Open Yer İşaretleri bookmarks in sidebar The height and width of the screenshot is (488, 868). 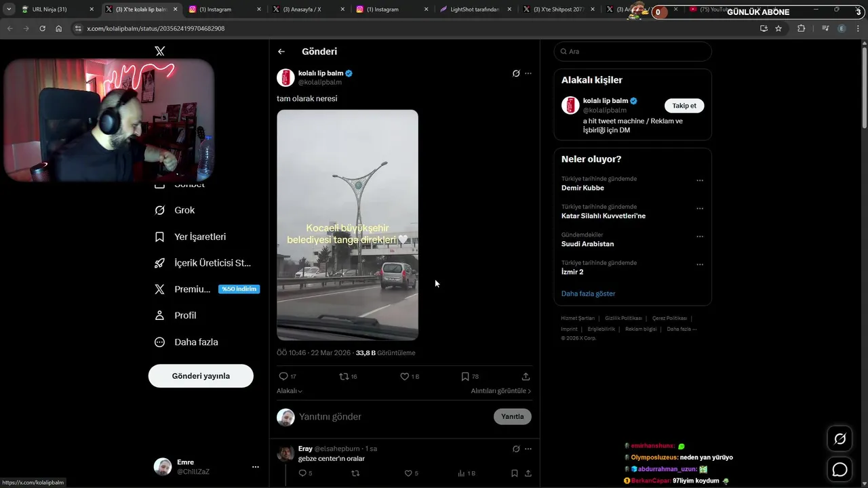[190, 237]
